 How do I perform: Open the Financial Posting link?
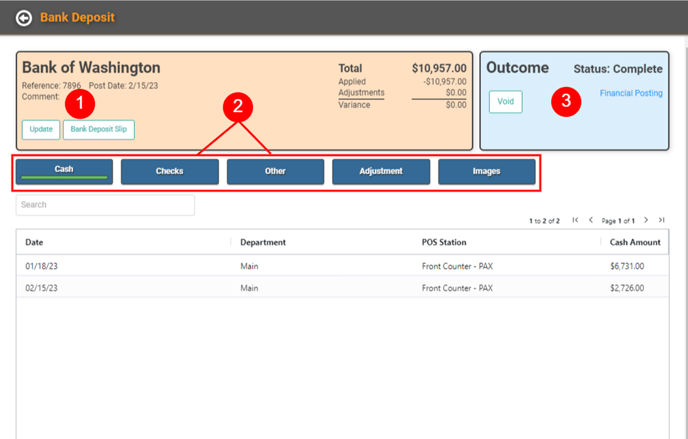(x=630, y=93)
